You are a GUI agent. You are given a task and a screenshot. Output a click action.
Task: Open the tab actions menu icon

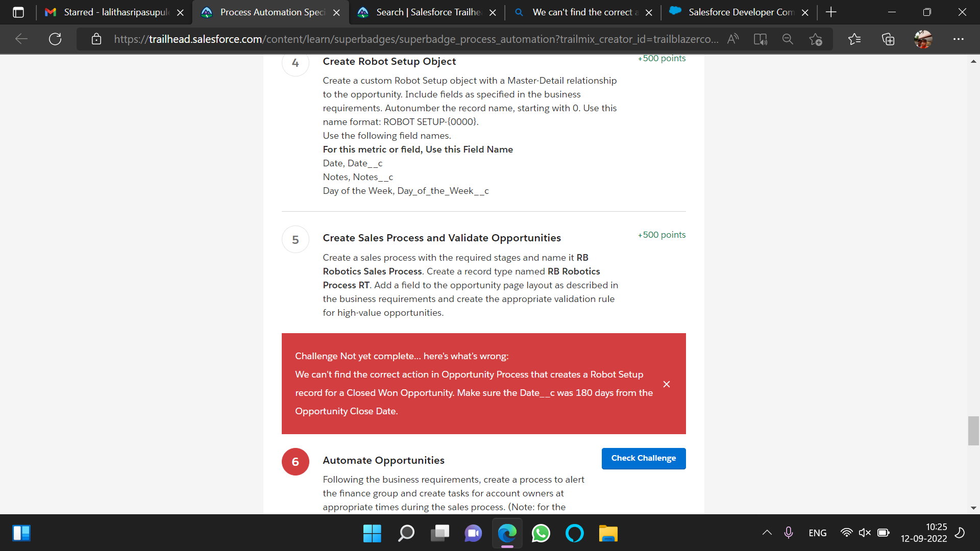18,12
